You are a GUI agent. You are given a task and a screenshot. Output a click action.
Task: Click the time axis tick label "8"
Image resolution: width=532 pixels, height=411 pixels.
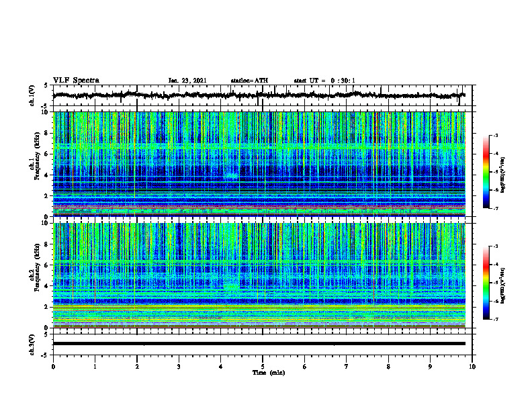pyautogui.click(x=388, y=367)
